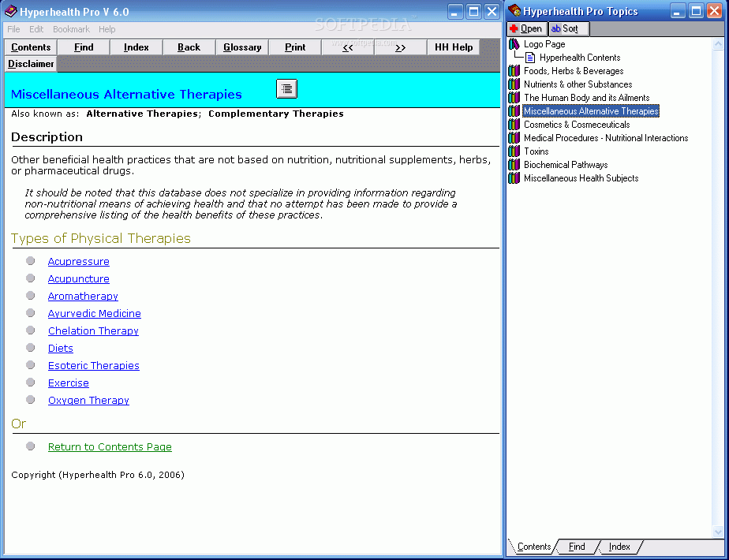Open the Acupressure link
Viewport: 729px width, 560px height.
point(79,262)
